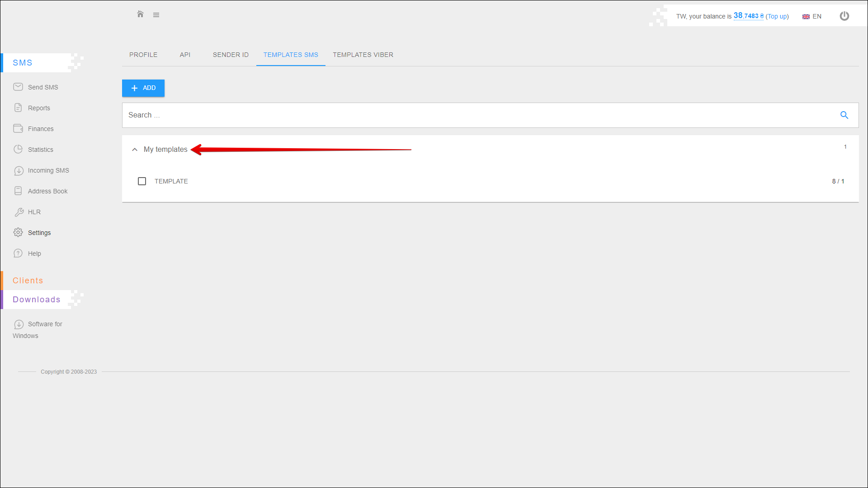Switch to the SENDER ID tab

coord(231,55)
